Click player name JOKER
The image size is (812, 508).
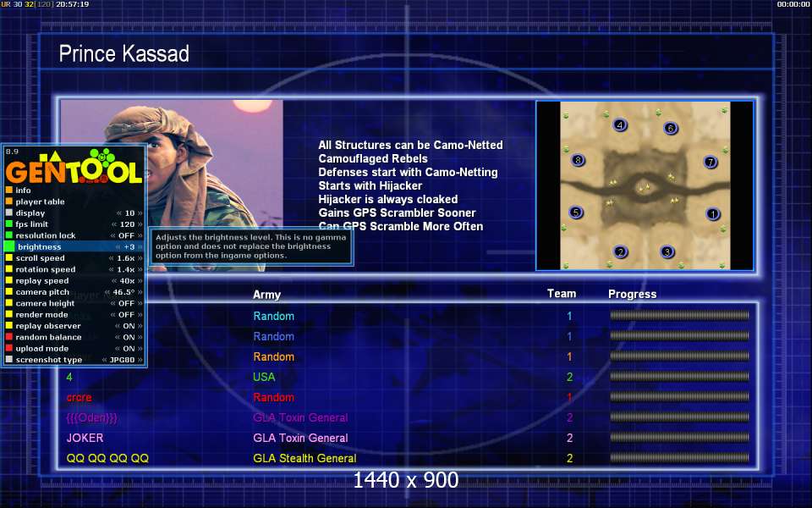(85, 438)
